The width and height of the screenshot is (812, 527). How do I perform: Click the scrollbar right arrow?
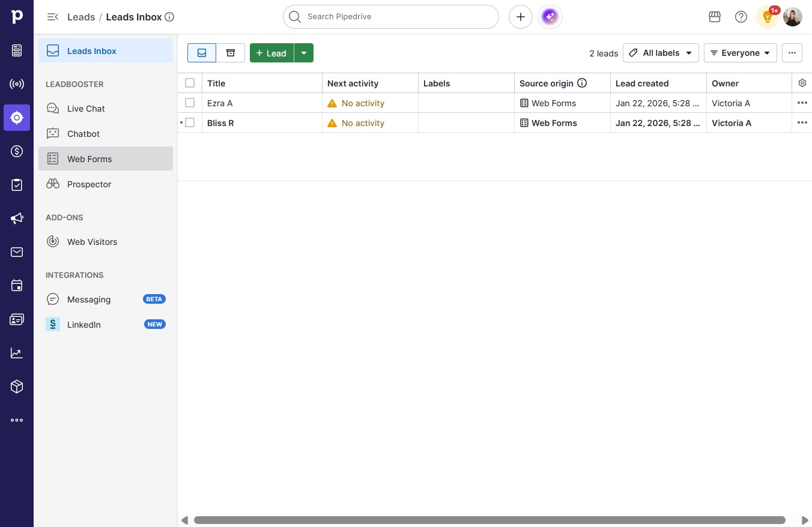805,520
